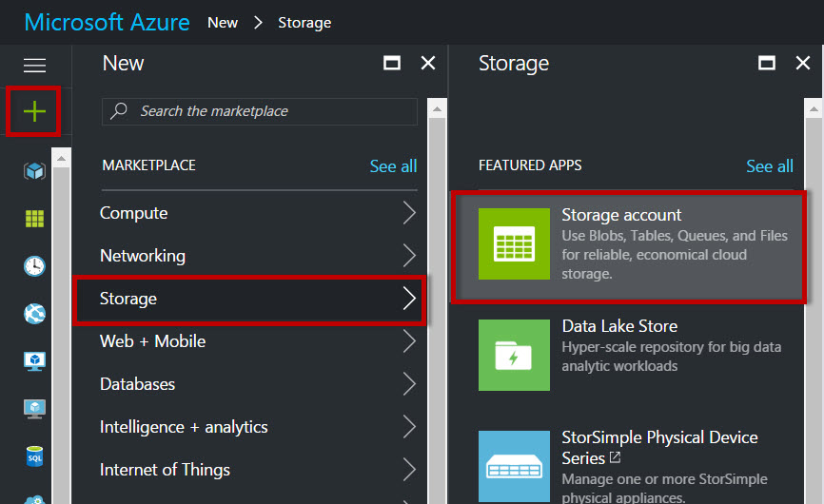
Task: Click scroll up arrow in Storage blade
Action: [813, 109]
